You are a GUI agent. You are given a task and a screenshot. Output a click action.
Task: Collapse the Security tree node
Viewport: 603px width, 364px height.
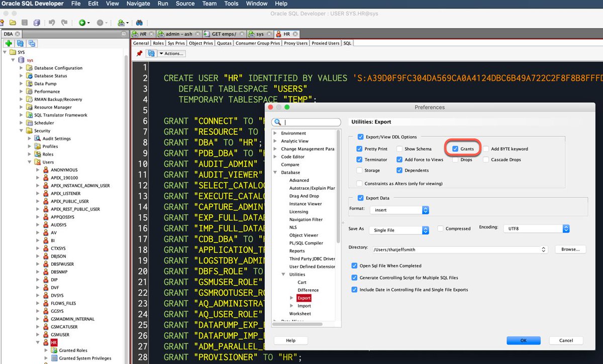(x=22, y=131)
